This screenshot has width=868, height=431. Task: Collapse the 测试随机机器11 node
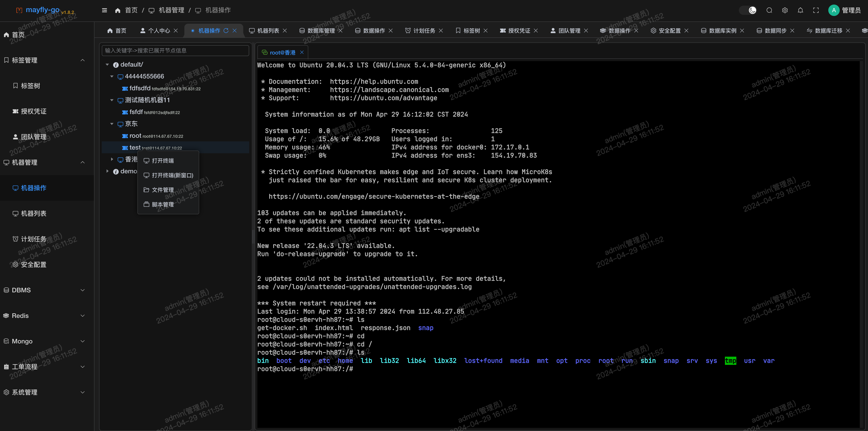[x=112, y=100]
